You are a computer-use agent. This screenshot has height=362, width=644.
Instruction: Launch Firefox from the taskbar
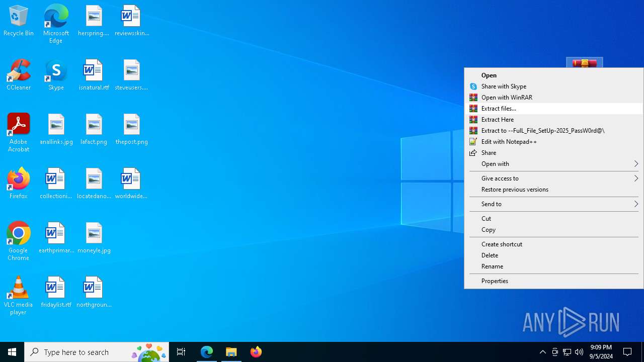point(256,352)
